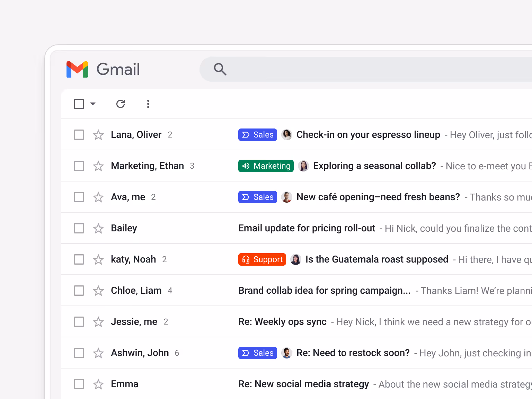532x399 pixels.
Task: Open the three-dot more options menu
Action: tap(148, 104)
